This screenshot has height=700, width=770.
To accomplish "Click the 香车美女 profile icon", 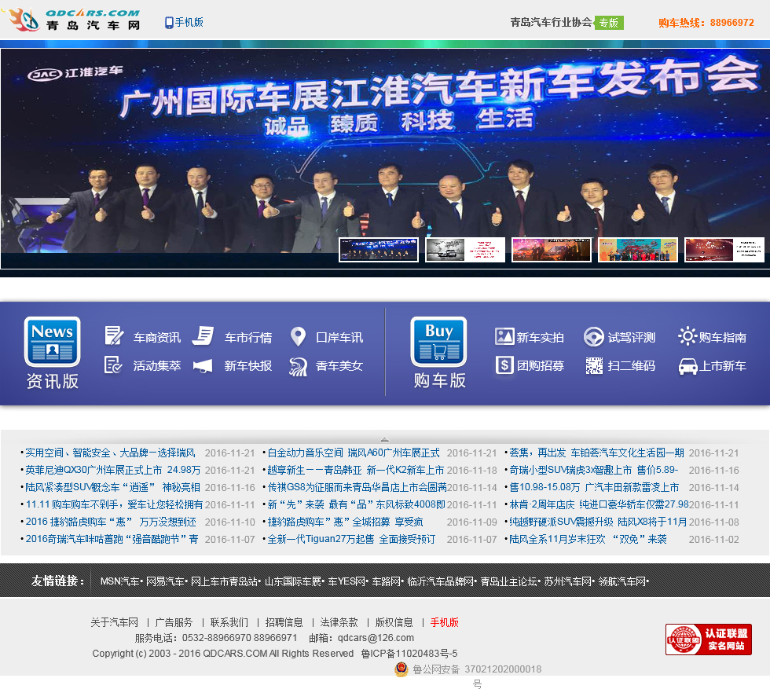I will 298,366.
